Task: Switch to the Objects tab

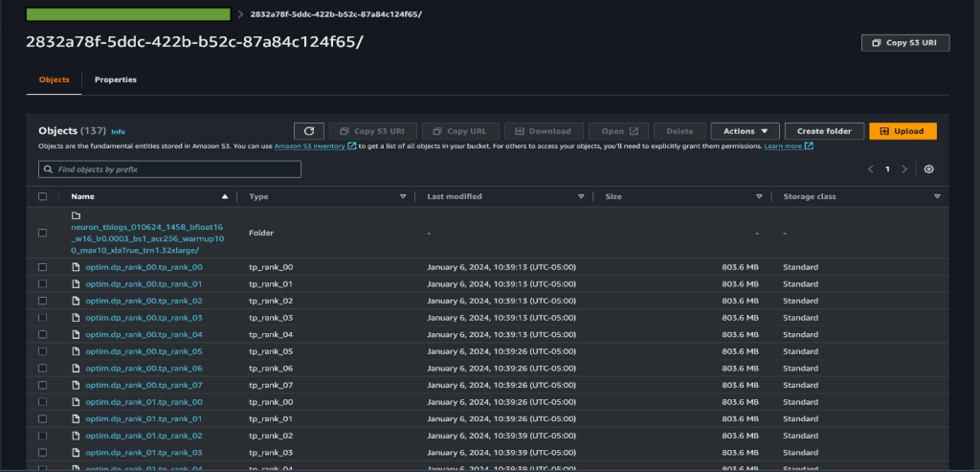Action: pos(55,80)
